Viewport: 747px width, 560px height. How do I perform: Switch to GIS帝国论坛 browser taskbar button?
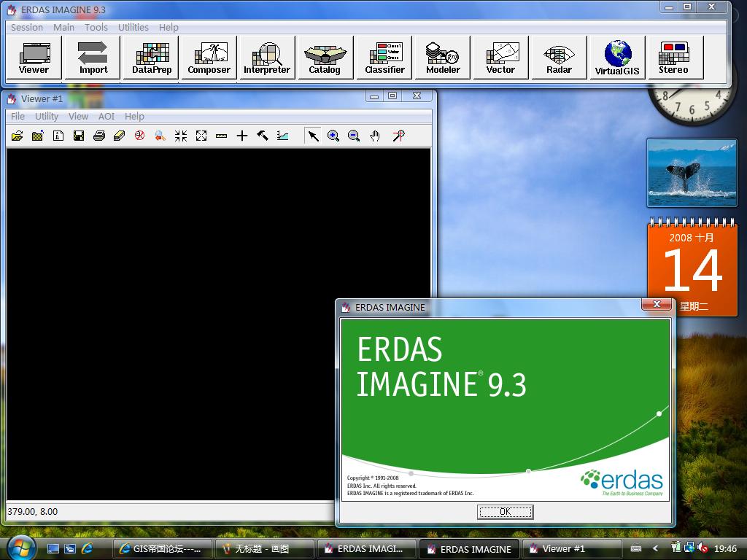point(163,549)
